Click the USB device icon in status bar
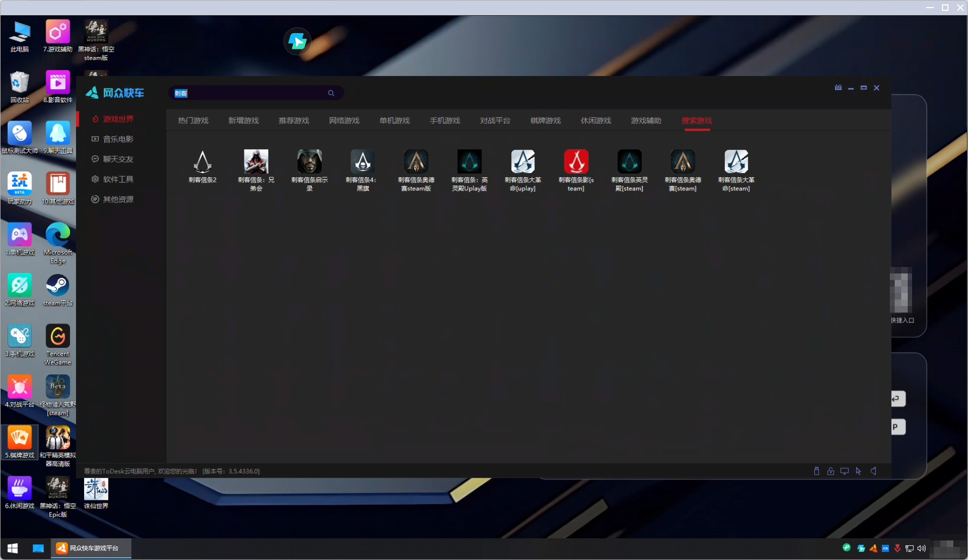 [x=817, y=471]
